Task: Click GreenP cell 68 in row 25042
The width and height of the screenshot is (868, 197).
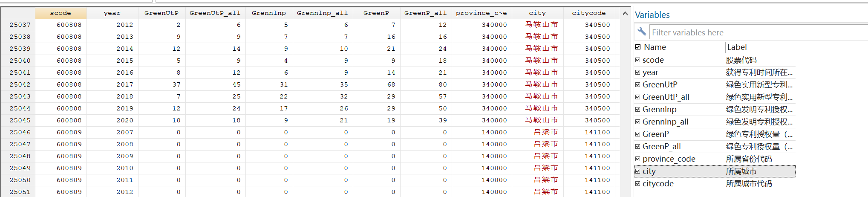Action: tap(376, 84)
